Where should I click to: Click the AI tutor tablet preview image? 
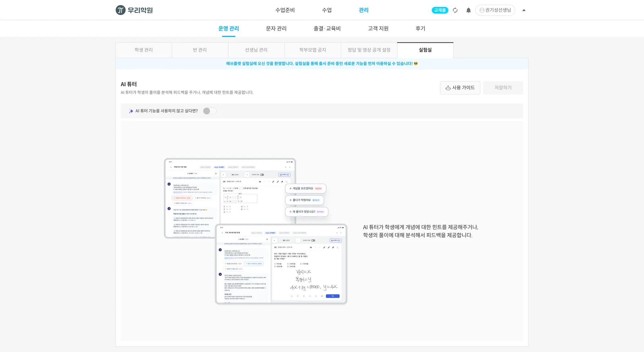pyautogui.click(x=255, y=231)
